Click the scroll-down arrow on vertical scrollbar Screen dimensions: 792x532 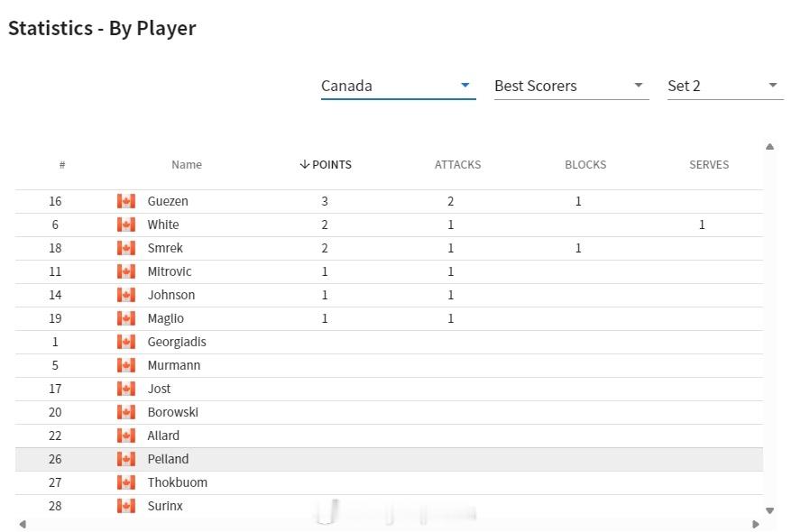click(769, 510)
